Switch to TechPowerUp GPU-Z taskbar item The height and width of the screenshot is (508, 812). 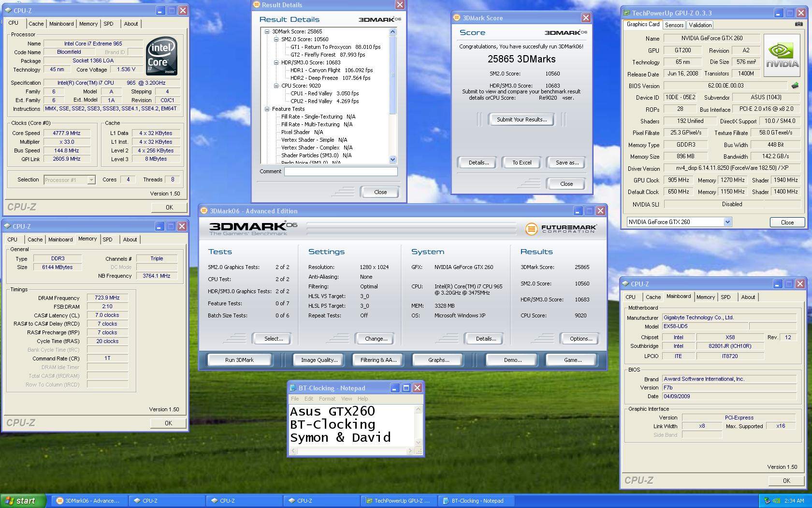pyautogui.click(x=398, y=501)
